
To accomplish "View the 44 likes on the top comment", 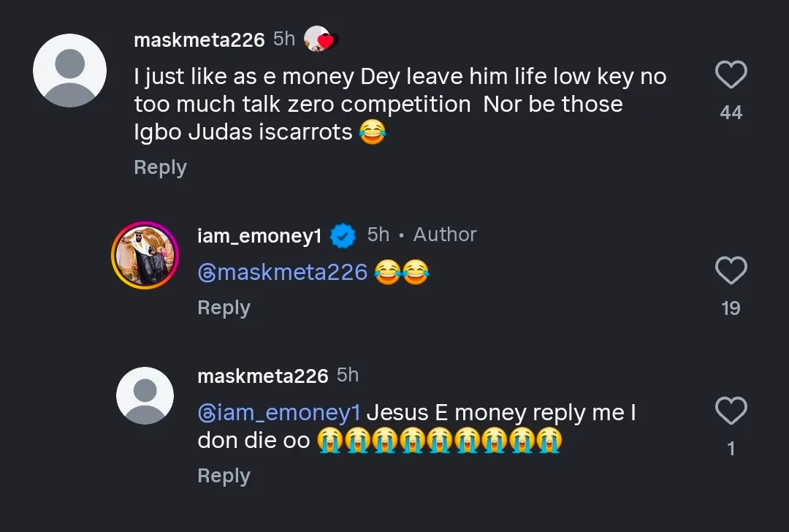I will (731, 113).
